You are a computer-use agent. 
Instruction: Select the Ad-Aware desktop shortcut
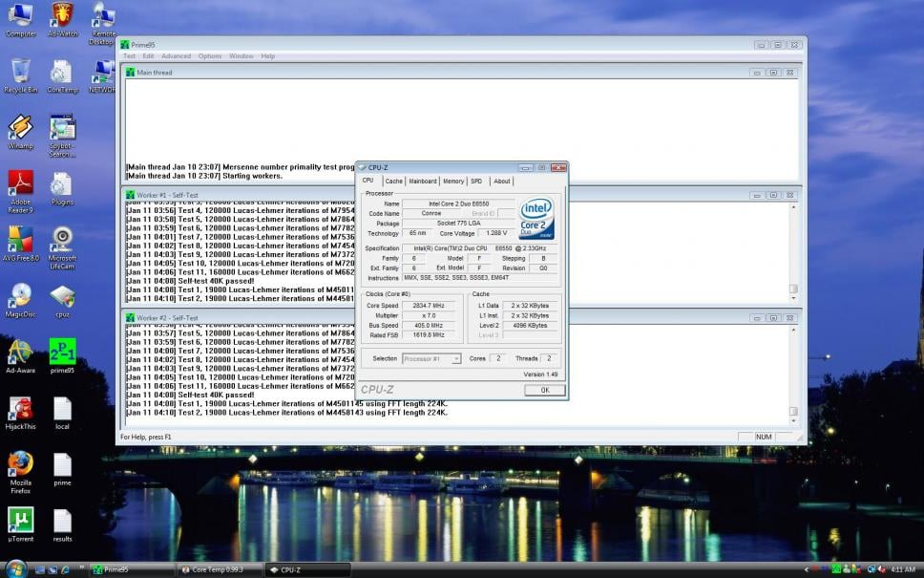(21, 356)
